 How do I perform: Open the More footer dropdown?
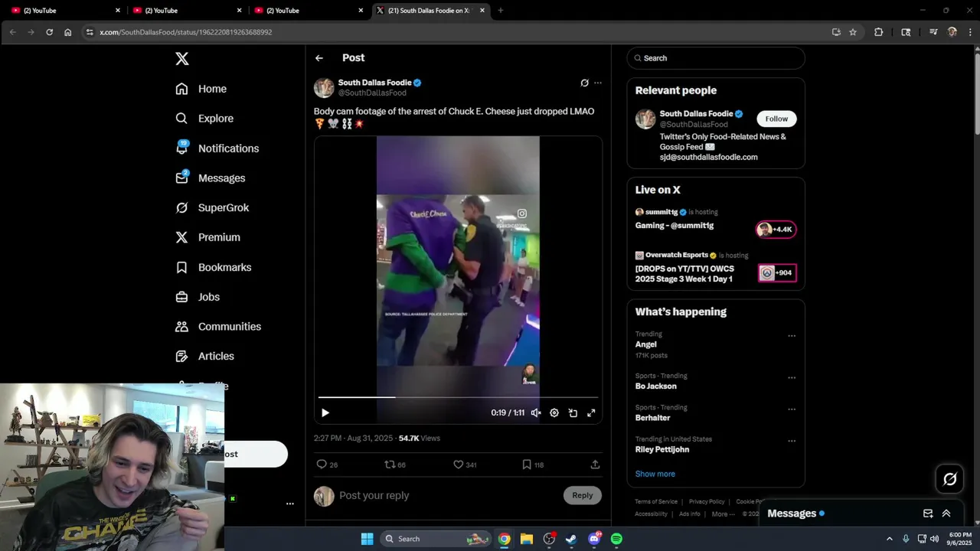tap(723, 514)
